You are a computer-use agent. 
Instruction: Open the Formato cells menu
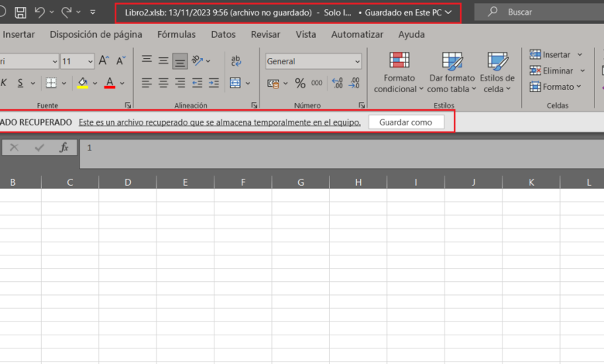555,87
